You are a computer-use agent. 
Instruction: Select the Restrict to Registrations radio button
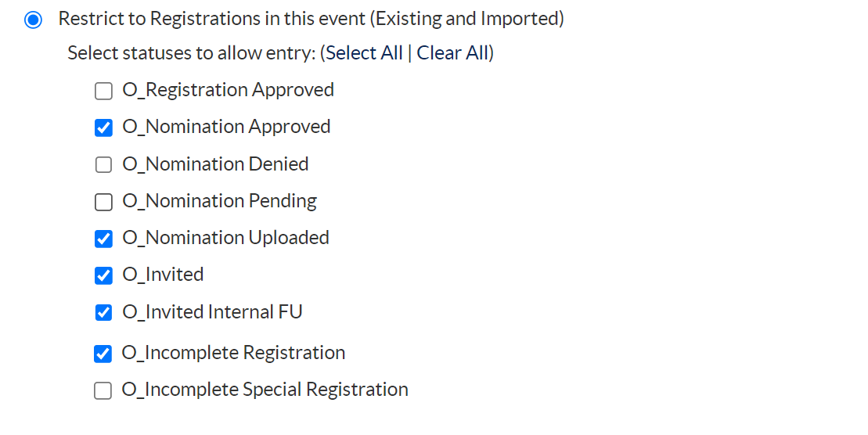click(x=33, y=20)
